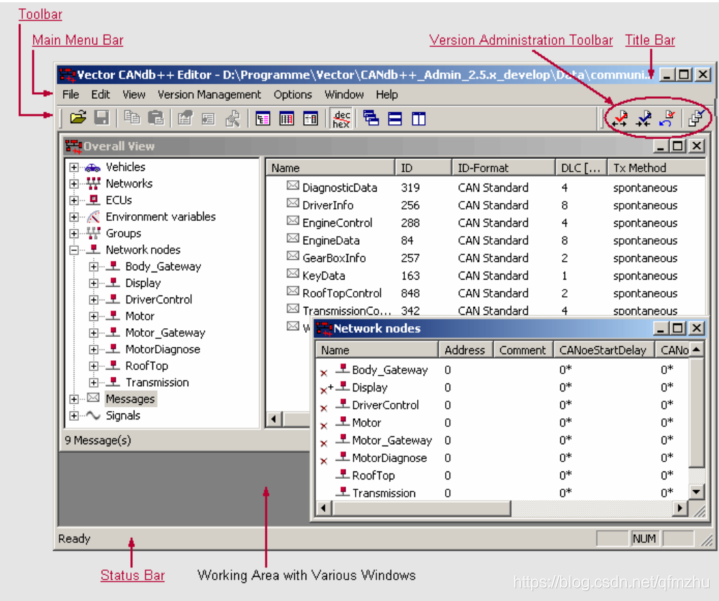Click the car icon next to Vehicles
Viewport: 719px width, 601px height.
coord(93,167)
